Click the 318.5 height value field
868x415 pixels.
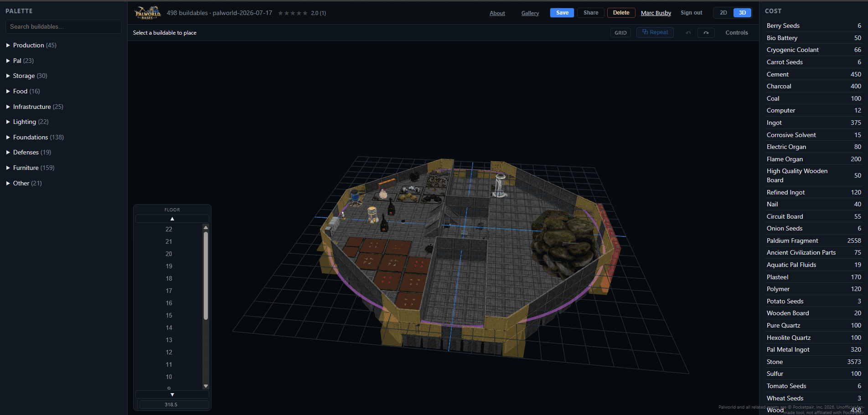pos(174,405)
